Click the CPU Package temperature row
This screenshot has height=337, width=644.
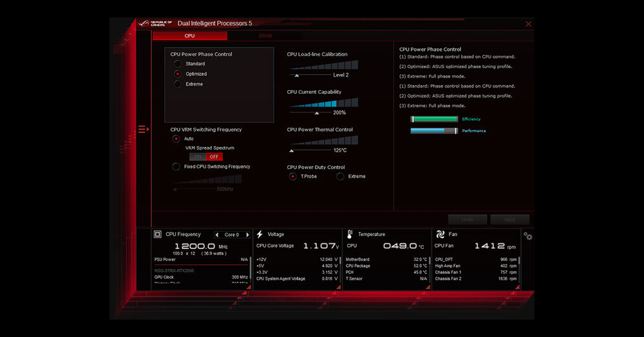pos(386,266)
